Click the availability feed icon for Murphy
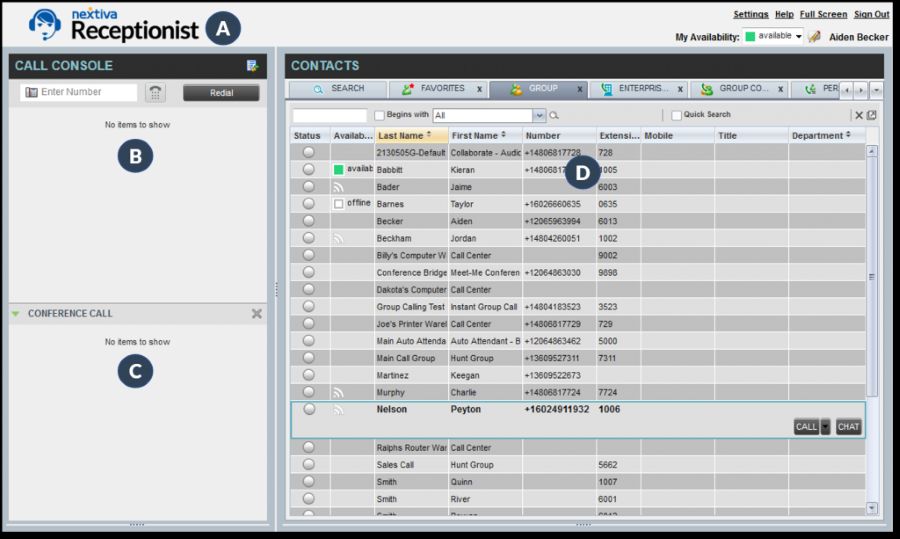 coord(339,393)
